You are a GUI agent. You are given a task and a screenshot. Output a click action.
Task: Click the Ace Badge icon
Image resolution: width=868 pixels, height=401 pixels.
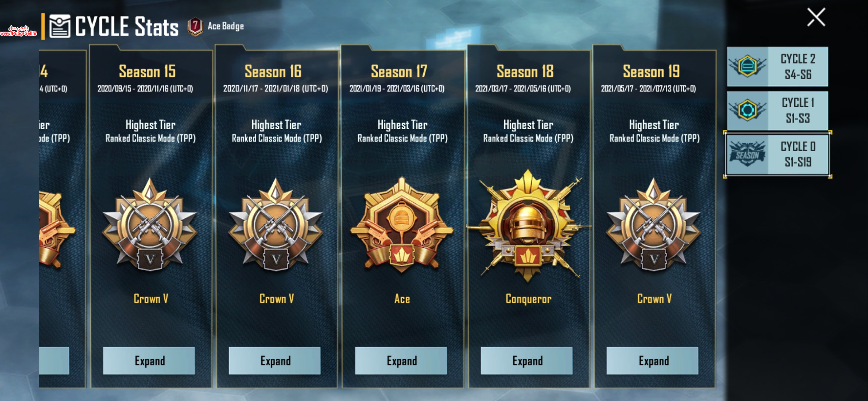(x=195, y=27)
